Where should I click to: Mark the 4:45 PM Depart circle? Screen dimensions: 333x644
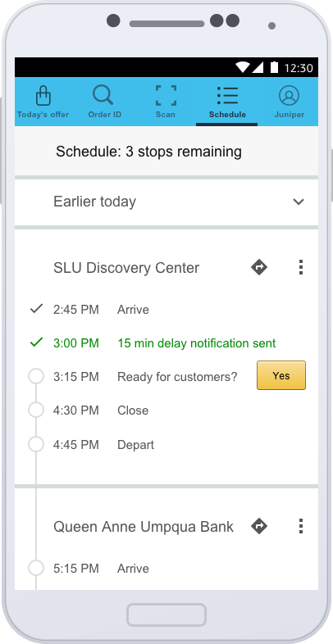36,444
